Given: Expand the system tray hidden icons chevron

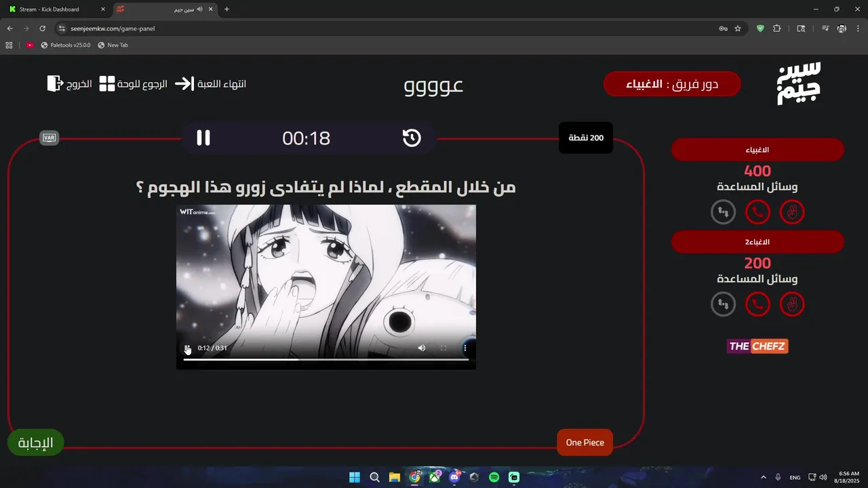Looking at the screenshot, I should (x=764, y=477).
